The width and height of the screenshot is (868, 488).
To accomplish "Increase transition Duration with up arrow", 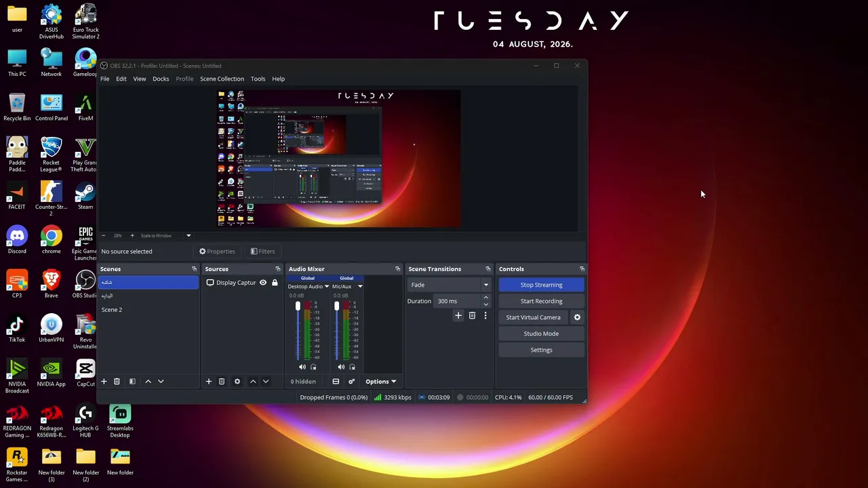I will 486,298.
